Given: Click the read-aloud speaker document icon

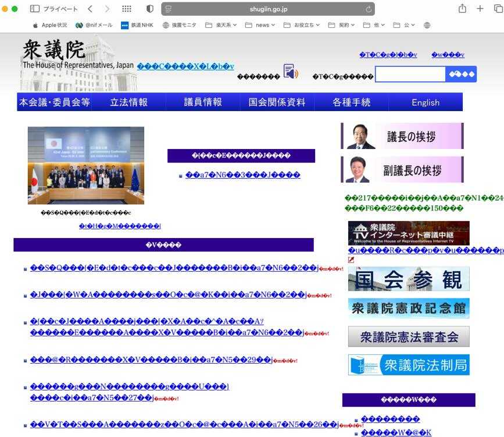Looking at the screenshot, I should click(290, 73).
